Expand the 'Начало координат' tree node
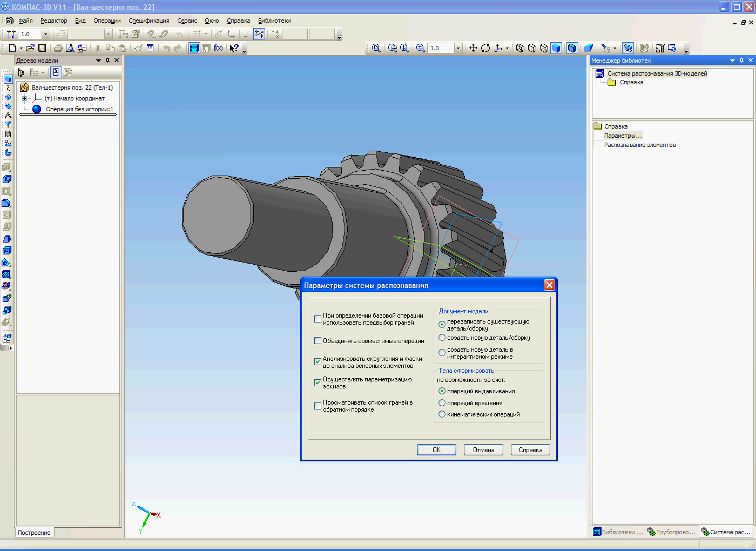Image resolution: width=756 pixels, height=551 pixels. [24, 98]
